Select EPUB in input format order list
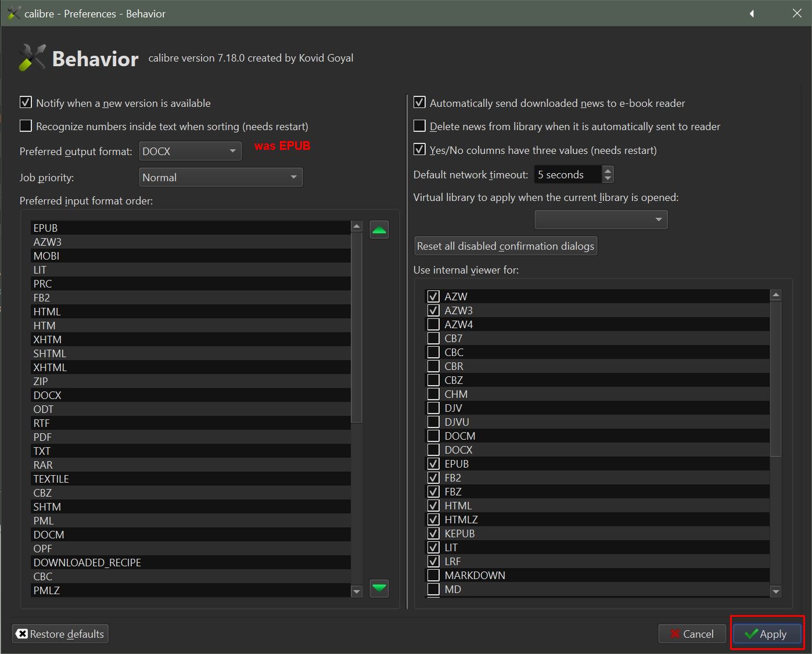The height and width of the screenshot is (654, 812). point(191,228)
